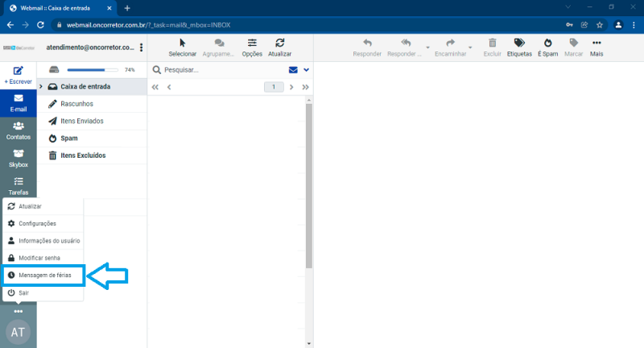Click Sair to log out

(43, 293)
